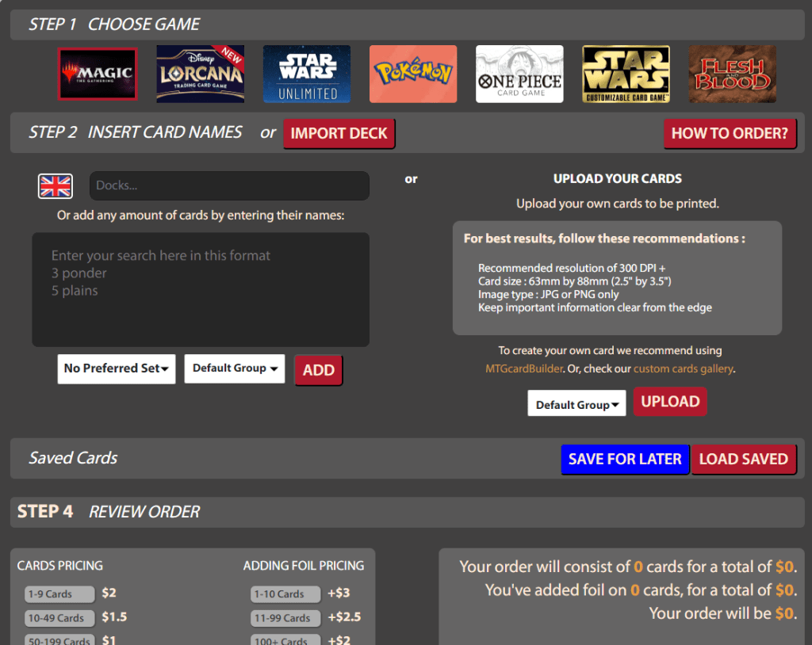Visit the custom cards gallery link
This screenshot has height=645, width=812.
pyautogui.click(x=683, y=368)
